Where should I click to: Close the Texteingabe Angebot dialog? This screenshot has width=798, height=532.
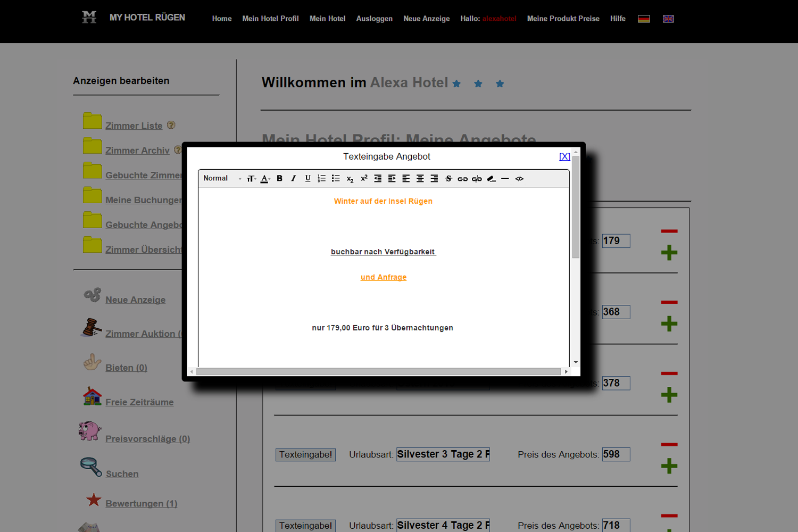(x=564, y=156)
